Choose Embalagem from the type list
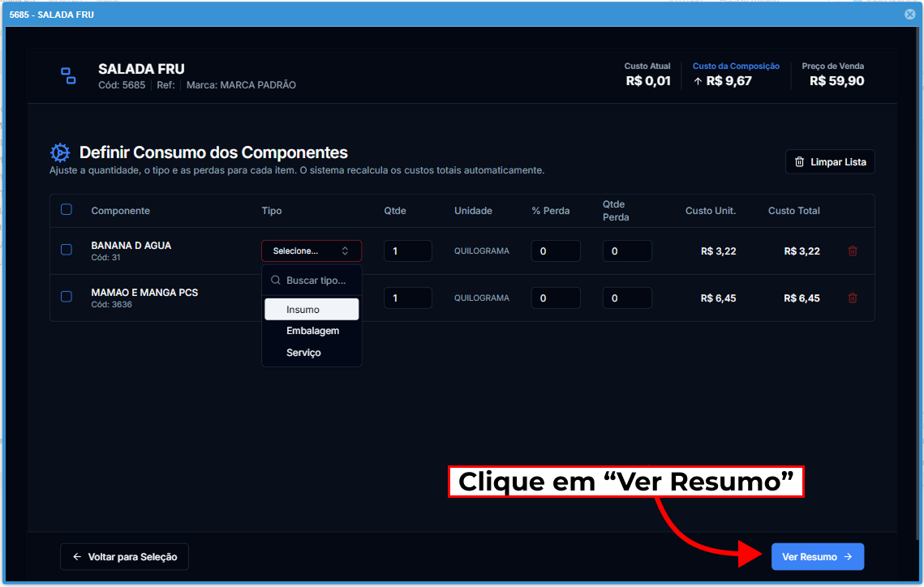This screenshot has height=587, width=924. 312,331
